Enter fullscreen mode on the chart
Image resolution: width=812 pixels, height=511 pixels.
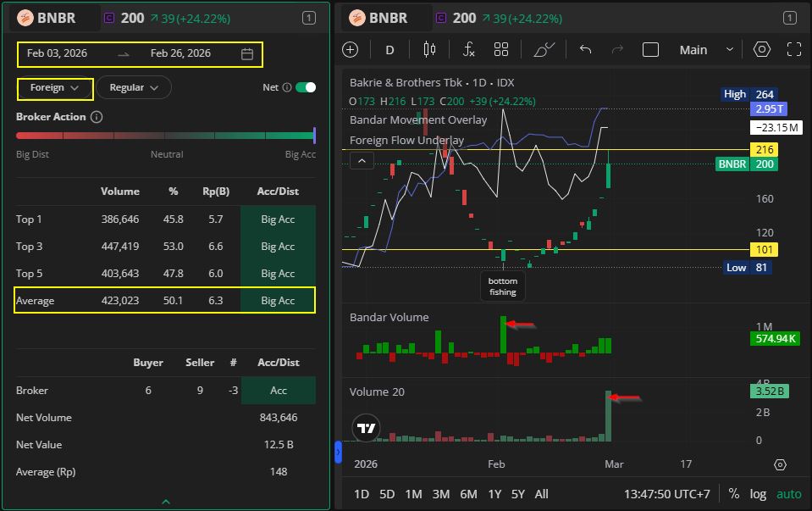point(794,50)
